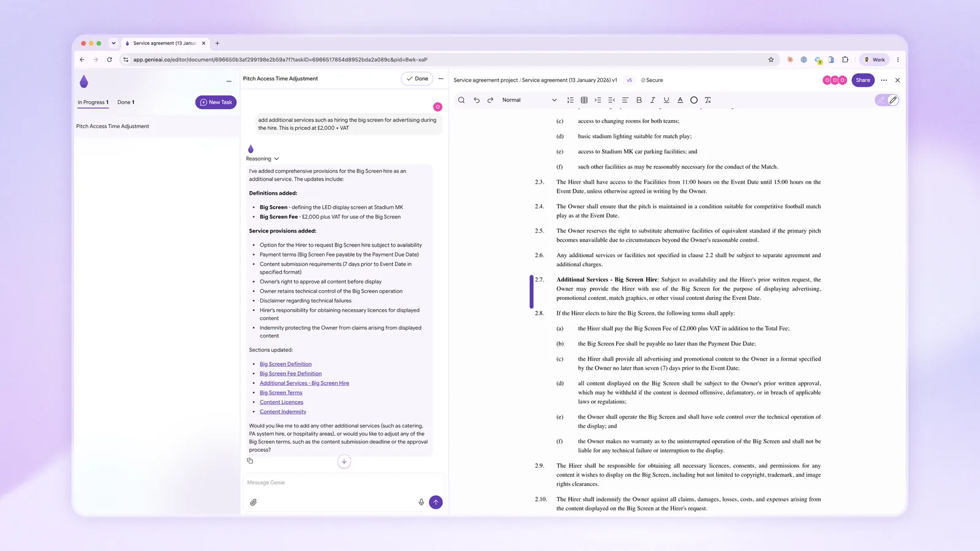Switch to the Done tab

point(126,102)
